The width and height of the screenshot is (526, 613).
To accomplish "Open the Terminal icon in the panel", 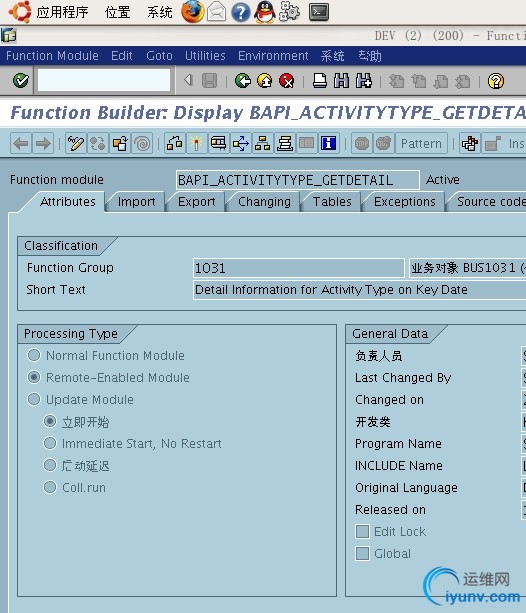I will 318,12.
